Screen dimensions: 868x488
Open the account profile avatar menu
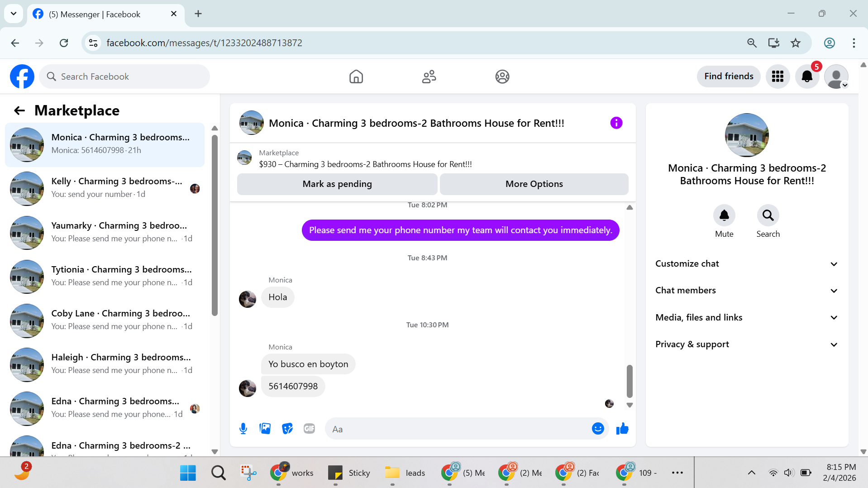point(836,77)
